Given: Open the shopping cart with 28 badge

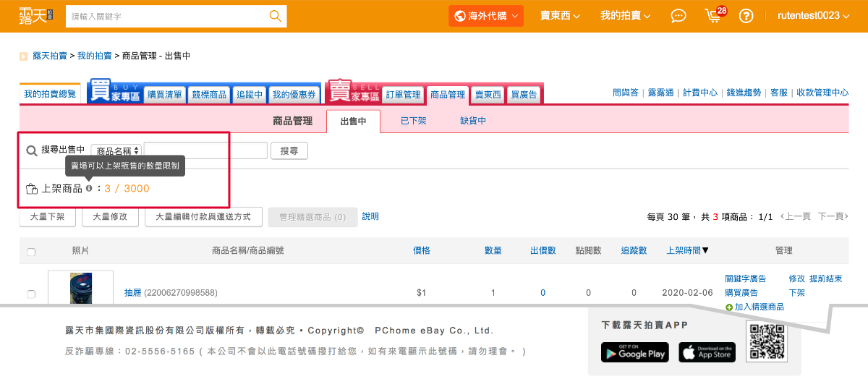Looking at the screenshot, I should coord(714,16).
